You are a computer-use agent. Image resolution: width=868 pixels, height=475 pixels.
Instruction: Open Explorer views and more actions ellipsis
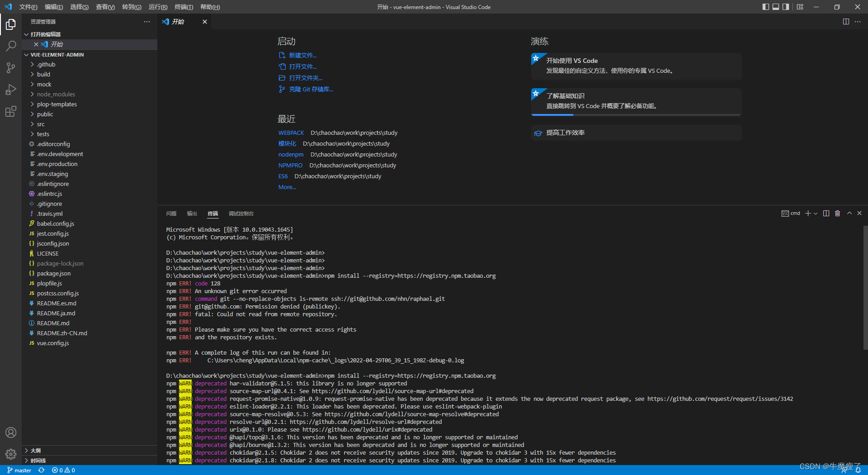coord(147,22)
